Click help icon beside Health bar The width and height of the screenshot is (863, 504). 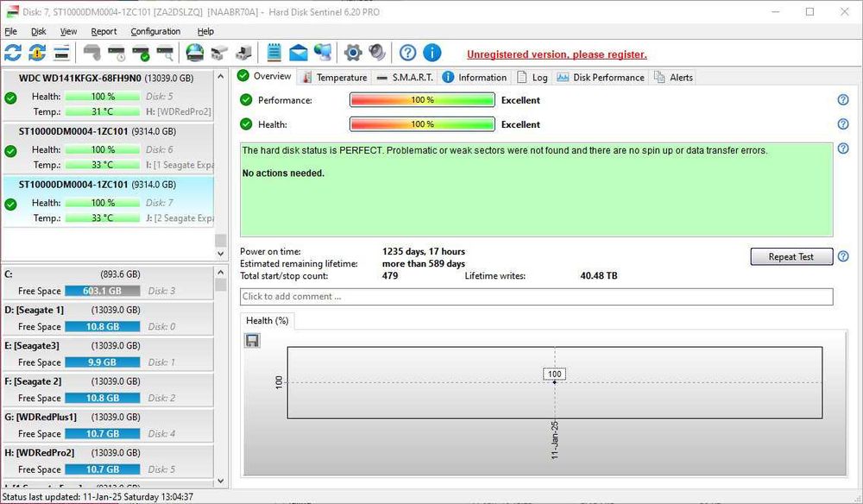[x=842, y=123]
